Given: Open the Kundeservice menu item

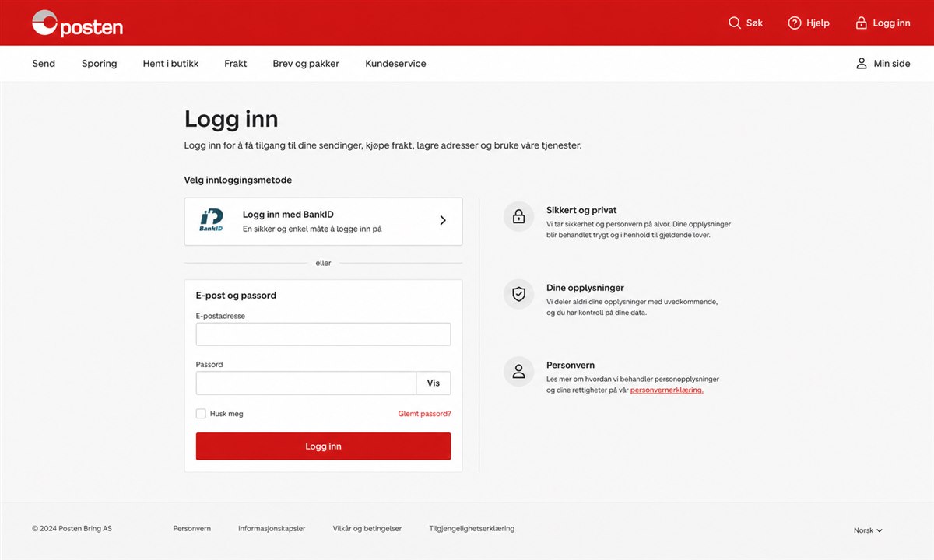Looking at the screenshot, I should click(395, 64).
